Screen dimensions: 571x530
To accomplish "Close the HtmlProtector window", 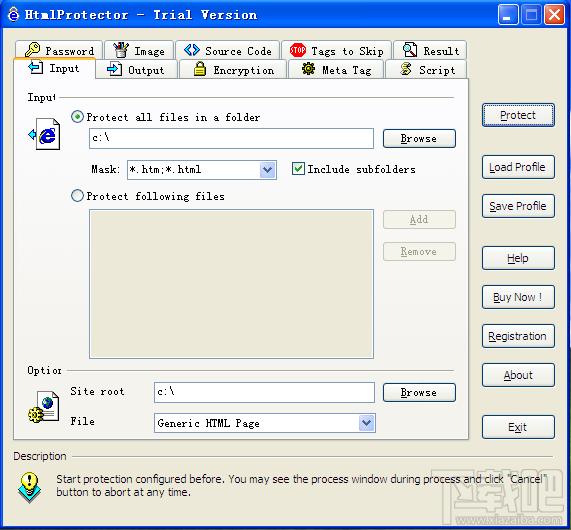I will click(x=554, y=15).
